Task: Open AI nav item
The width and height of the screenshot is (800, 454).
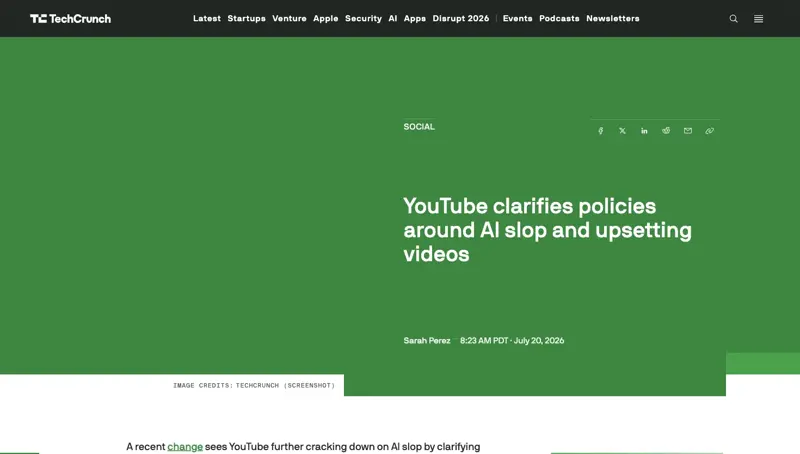Action: [x=392, y=18]
